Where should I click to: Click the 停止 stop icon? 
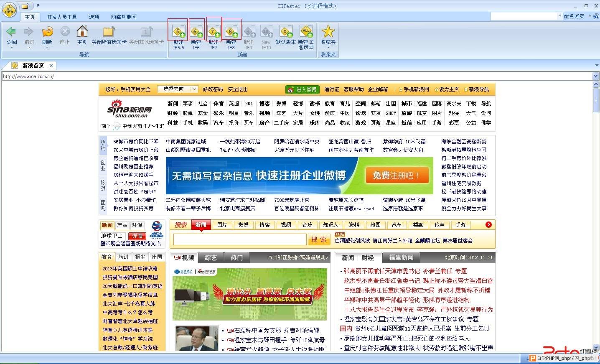[x=65, y=31]
